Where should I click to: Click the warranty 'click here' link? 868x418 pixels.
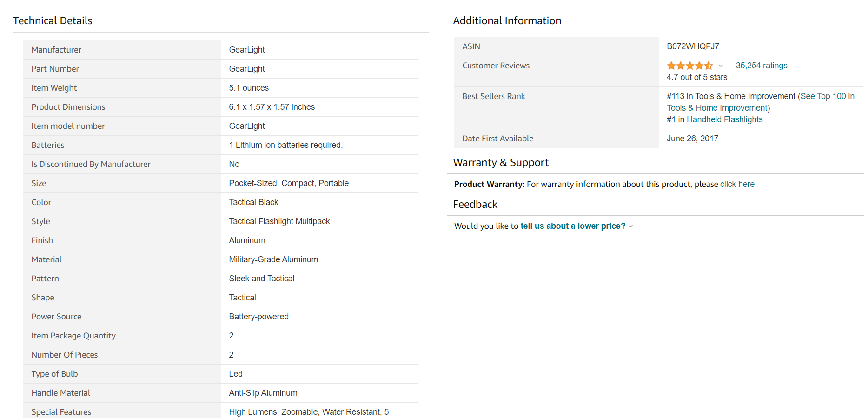point(737,184)
